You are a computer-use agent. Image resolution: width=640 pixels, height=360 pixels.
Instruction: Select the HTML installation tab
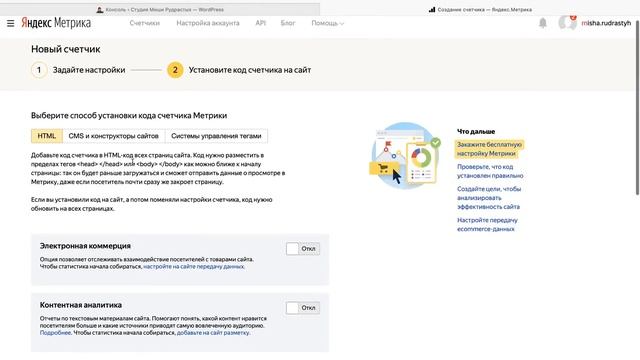coord(47,136)
